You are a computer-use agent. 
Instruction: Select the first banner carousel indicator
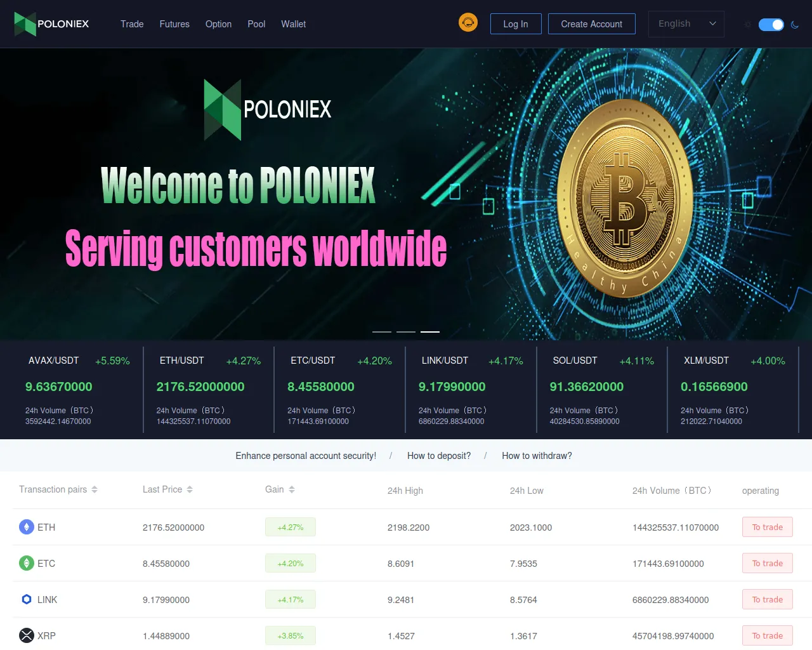pos(382,331)
